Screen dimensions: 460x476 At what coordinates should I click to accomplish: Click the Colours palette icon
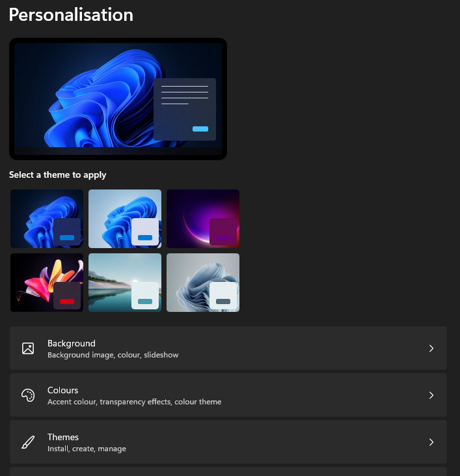point(28,395)
